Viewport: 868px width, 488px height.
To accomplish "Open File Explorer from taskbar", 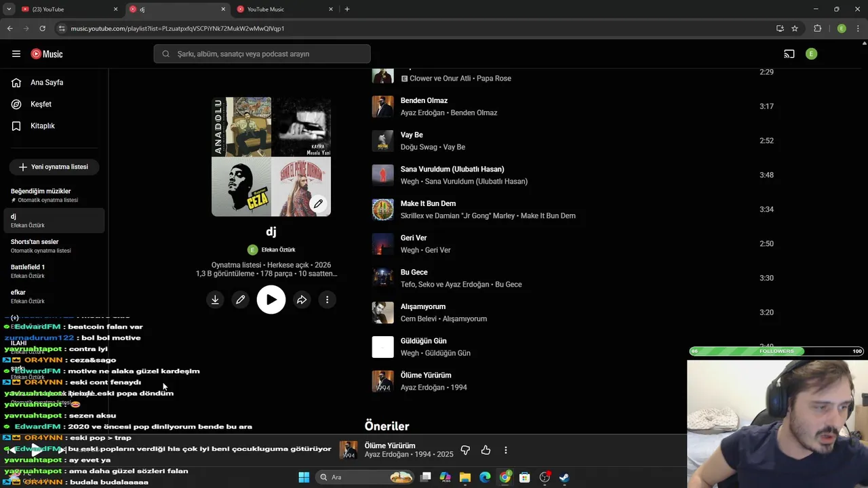I will point(465,477).
